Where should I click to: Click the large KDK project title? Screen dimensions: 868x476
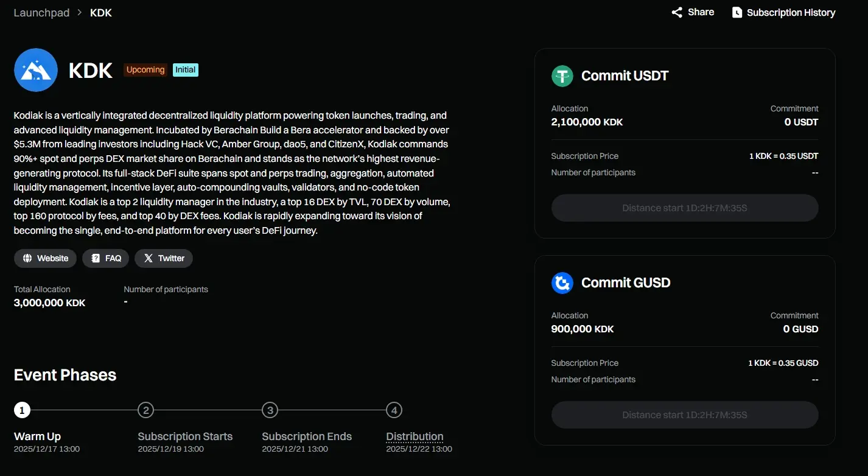click(91, 71)
